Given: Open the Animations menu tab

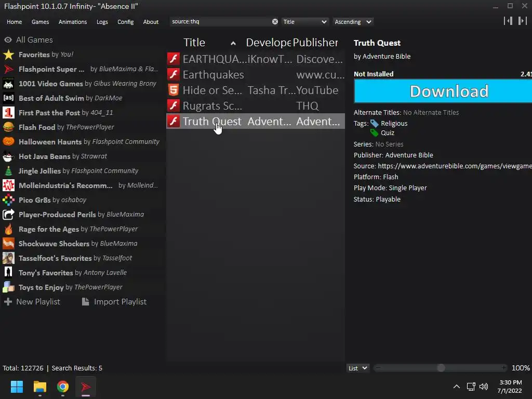Looking at the screenshot, I should [x=73, y=22].
